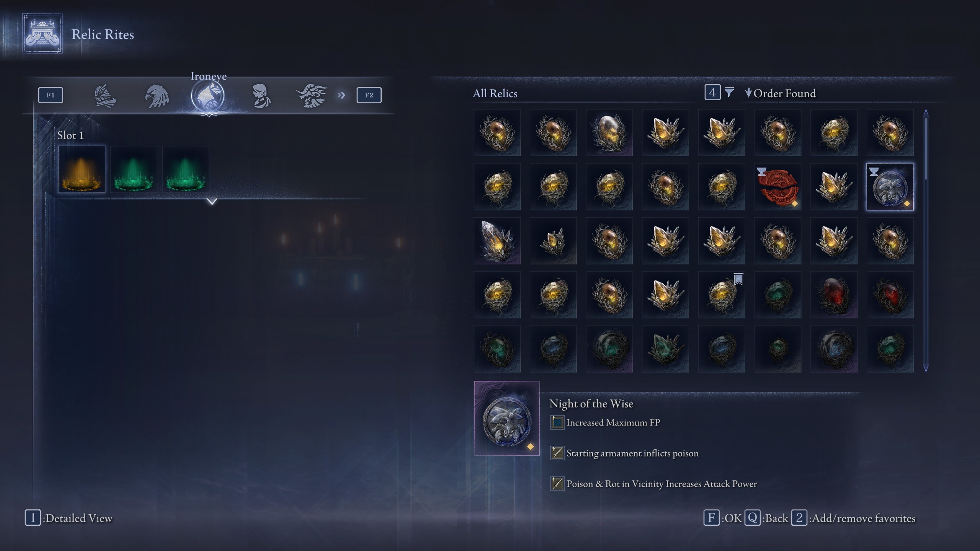This screenshot has height=551, width=980.
Task: Select the hooded woman character icon
Action: [261, 96]
